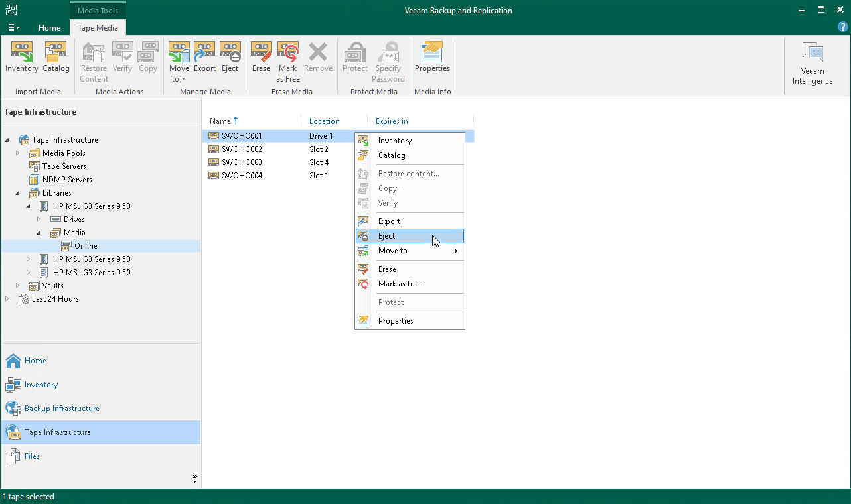Select the Media Pools tree node
The height and width of the screenshot is (504, 851).
[x=64, y=153]
